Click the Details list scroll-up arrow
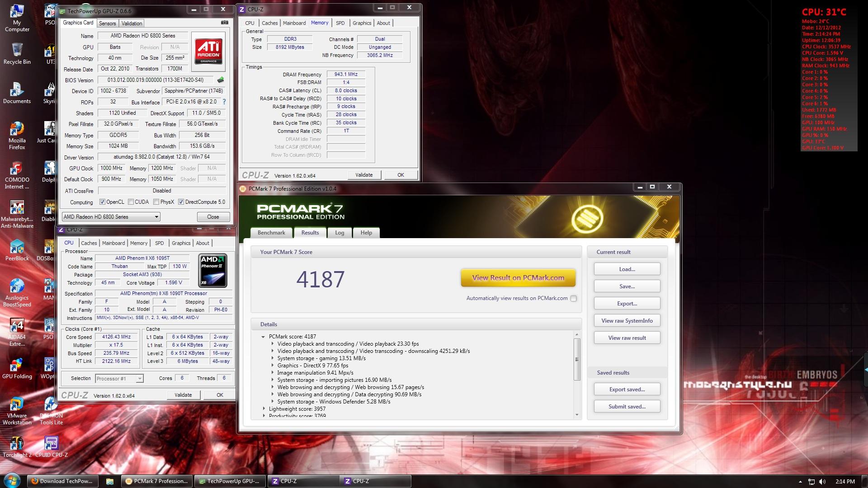Image resolution: width=868 pixels, height=488 pixels. coord(577,334)
